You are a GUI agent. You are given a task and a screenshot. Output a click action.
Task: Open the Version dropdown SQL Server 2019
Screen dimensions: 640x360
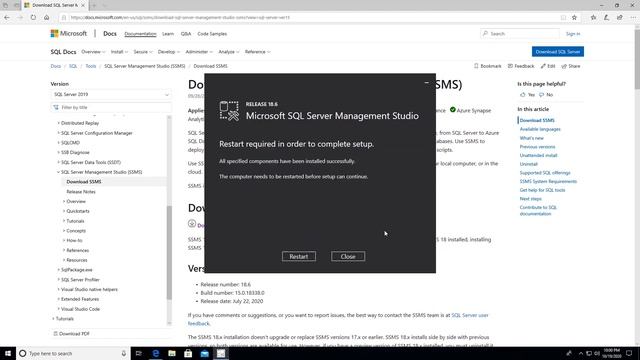click(111, 94)
